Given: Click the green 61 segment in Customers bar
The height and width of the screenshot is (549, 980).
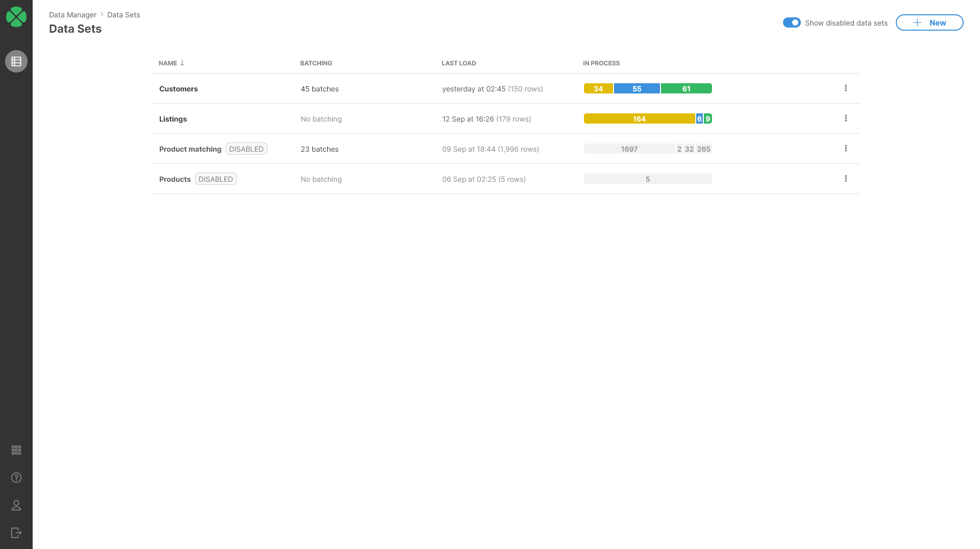Looking at the screenshot, I should pos(686,88).
